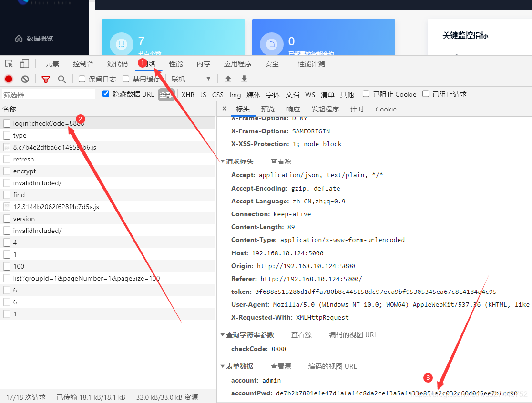Image resolution: width=532 pixels, height=403 pixels.
Task: Enable 已阻止 Cookie checkbox
Action: [366, 94]
